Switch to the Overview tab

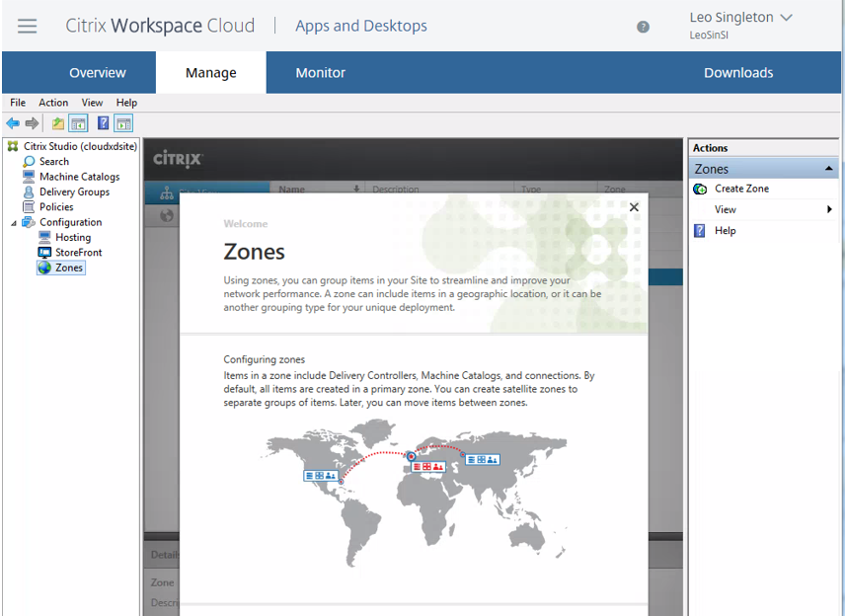point(97,73)
